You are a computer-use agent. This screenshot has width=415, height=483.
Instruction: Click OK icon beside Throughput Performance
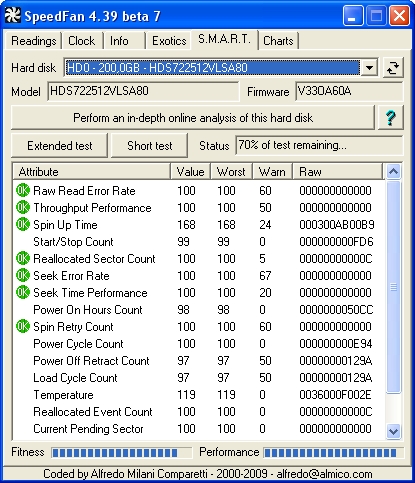23,207
